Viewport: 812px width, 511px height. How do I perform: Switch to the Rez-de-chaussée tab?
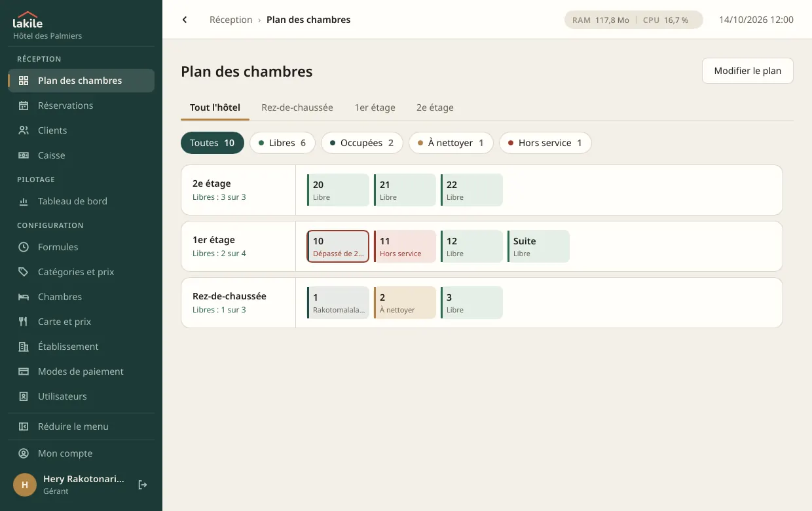click(297, 107)
